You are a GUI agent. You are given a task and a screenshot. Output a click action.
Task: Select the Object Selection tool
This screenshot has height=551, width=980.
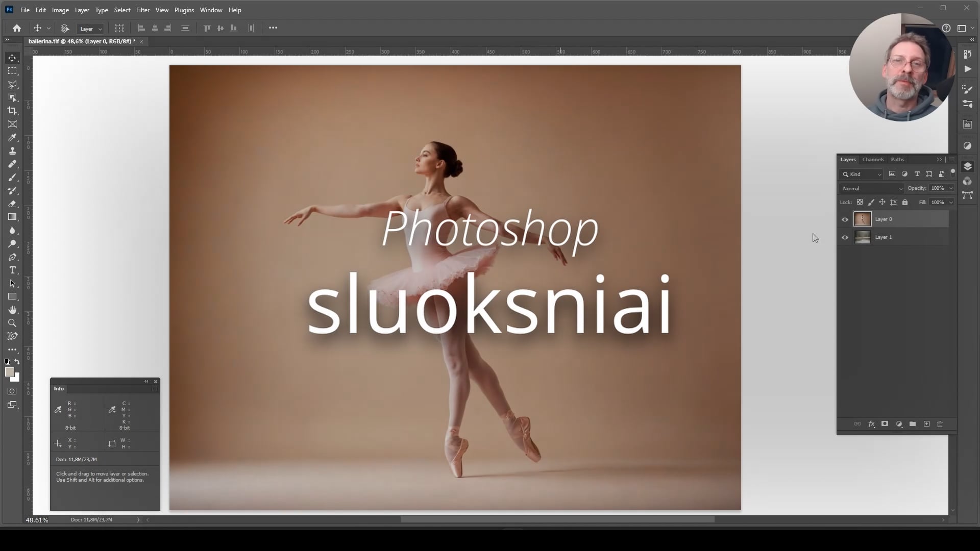pos(12,97)
